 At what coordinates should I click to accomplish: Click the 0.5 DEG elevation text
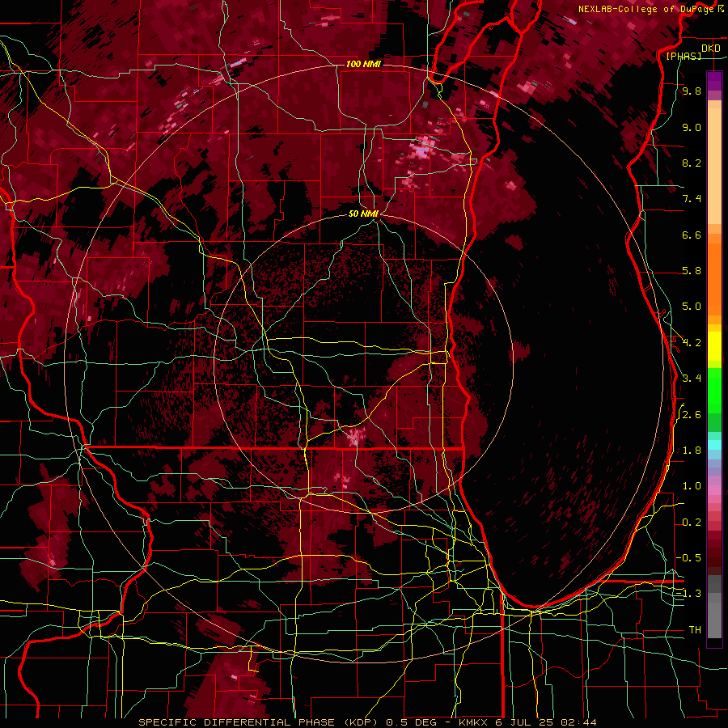412,722
